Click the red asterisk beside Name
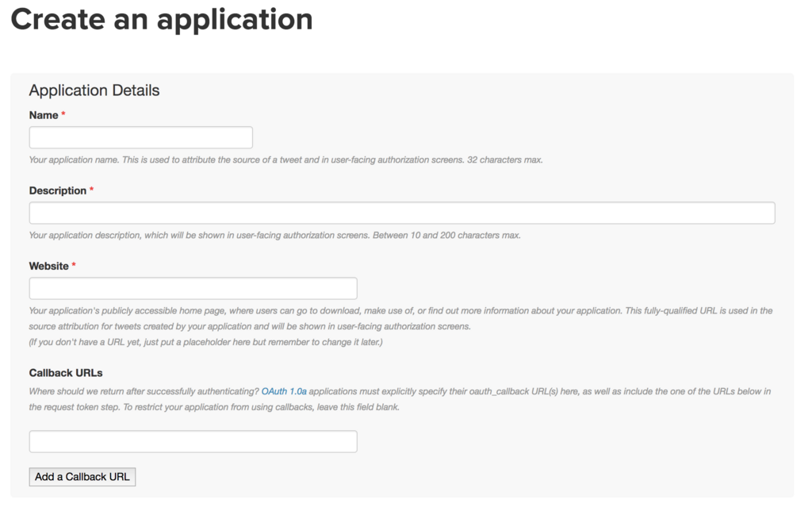Screen dimensions: 812x511 (x=63, y=115)
